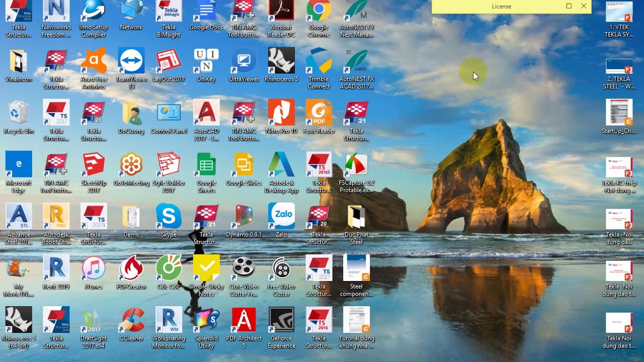
Task: Launch the Microsoft Edge desktop icon
Action: click(19, 172)
